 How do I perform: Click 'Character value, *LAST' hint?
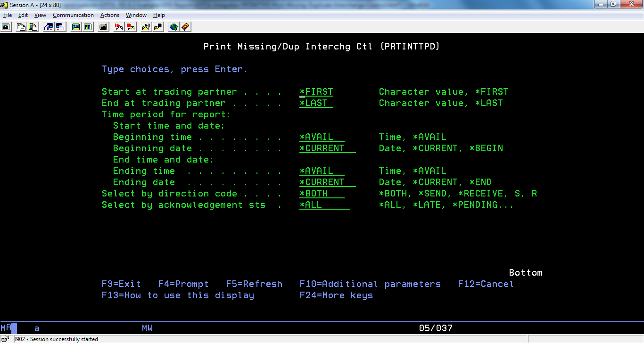point(441,103)
